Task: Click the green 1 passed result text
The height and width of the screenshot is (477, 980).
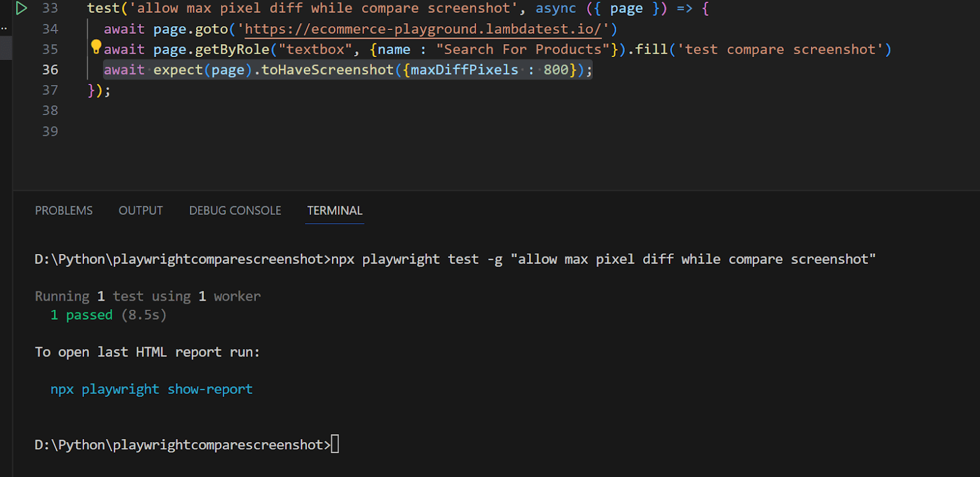Action: coord(81,315)
